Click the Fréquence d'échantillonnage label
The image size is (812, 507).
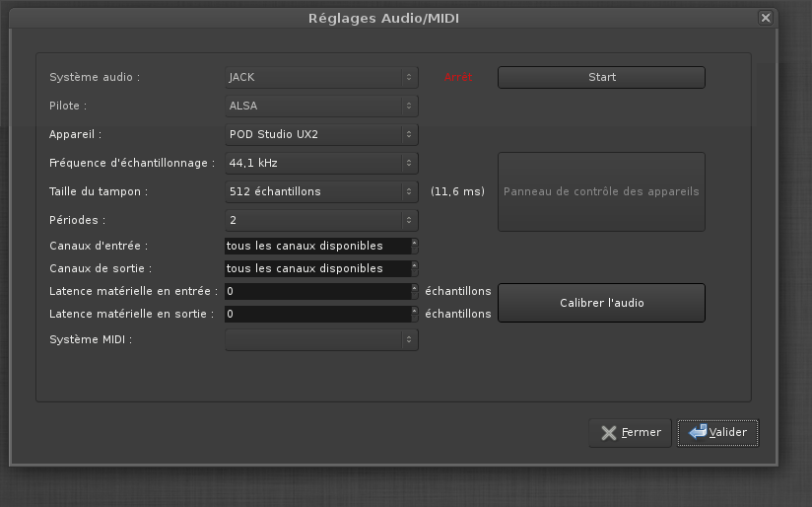(x=132, y=163)
